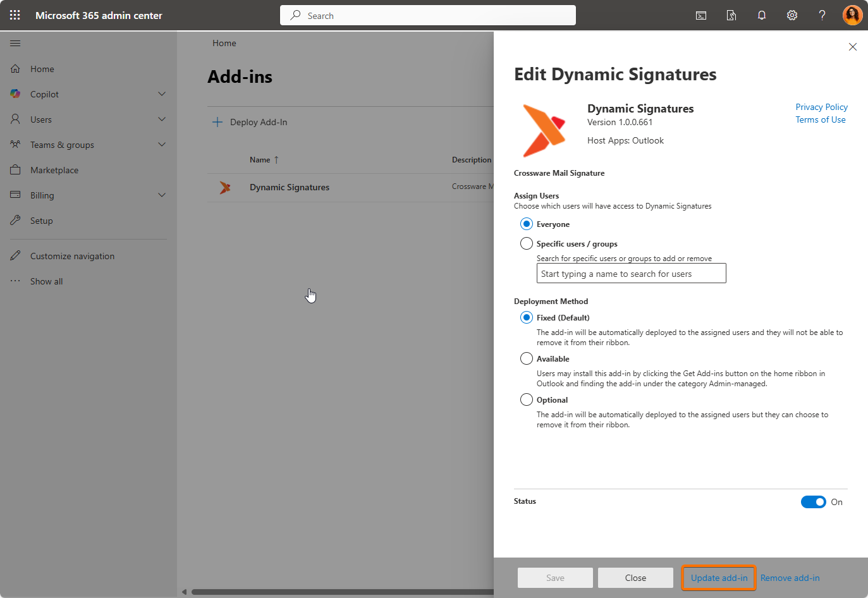Open the Privacy Policy link

pyautogui.click(x=821, y=107)
